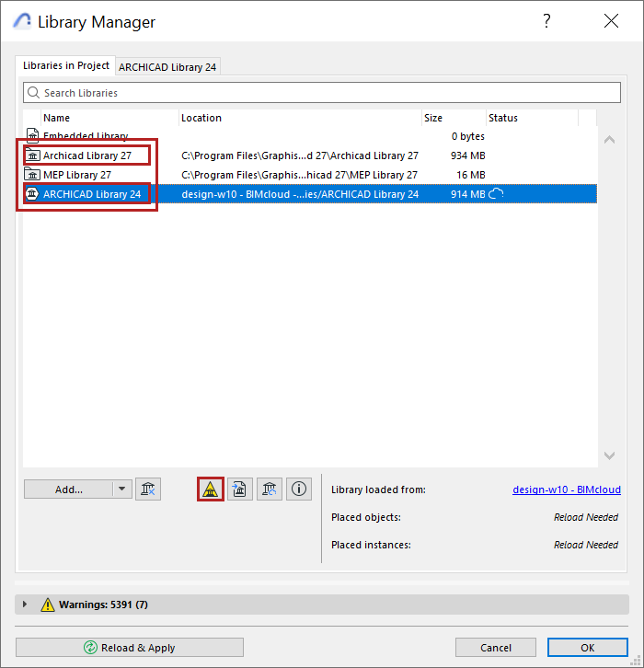644x668 pixels.
Task: Click the 0 bytes size cell
Action: pyautogui.click(x=467, y=136)
